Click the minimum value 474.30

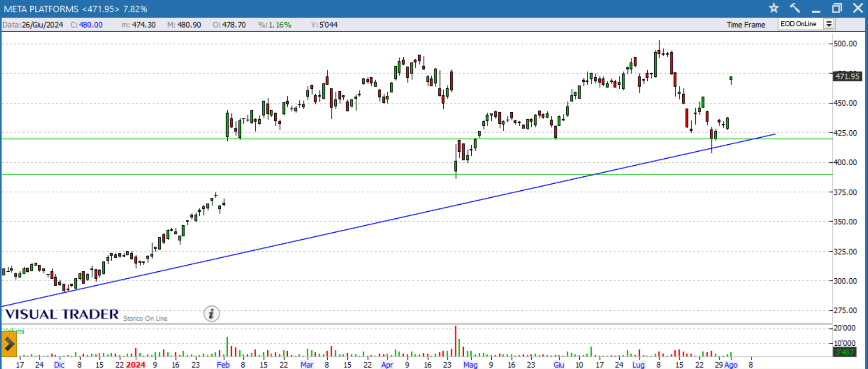(144, 25)
